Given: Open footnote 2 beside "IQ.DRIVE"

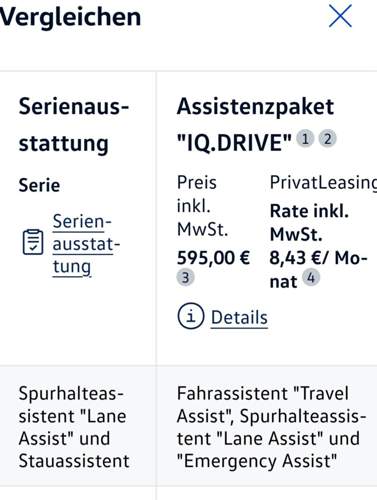Looking at the screenshot, I should pos(328,138).
